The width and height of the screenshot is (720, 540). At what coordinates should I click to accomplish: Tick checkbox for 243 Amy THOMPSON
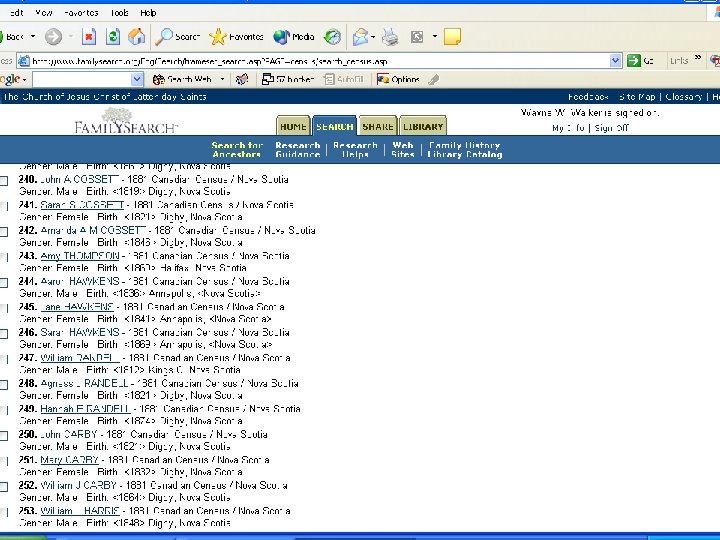click(x=4, y=258)
